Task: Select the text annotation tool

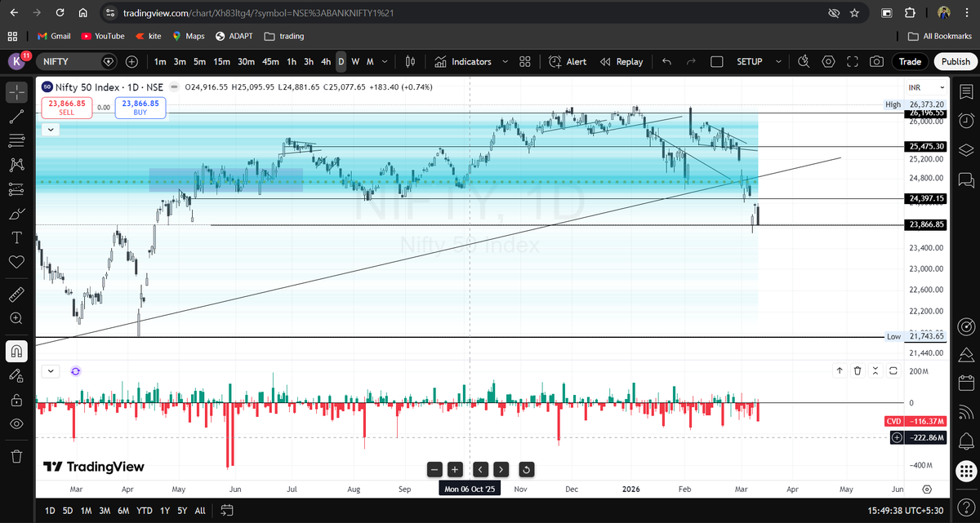Action: (16, 237)
